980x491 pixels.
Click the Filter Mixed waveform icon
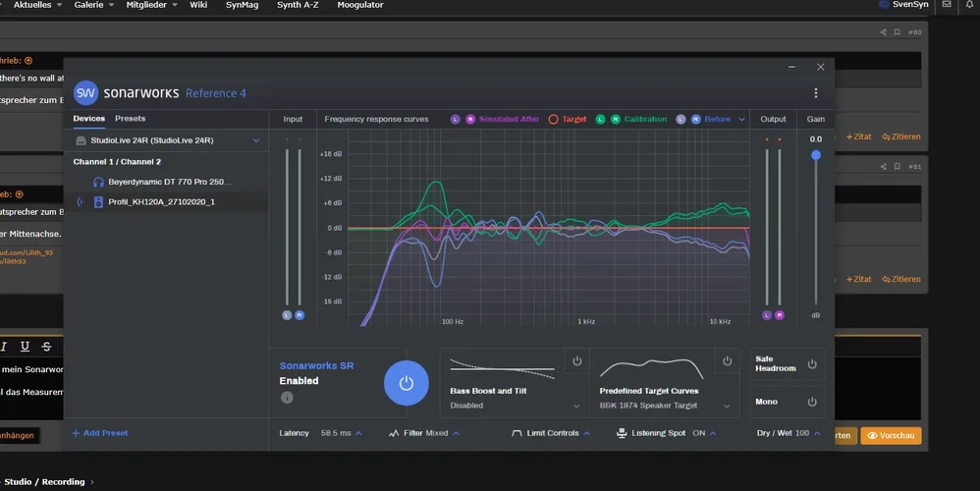(x=394, y=433)
